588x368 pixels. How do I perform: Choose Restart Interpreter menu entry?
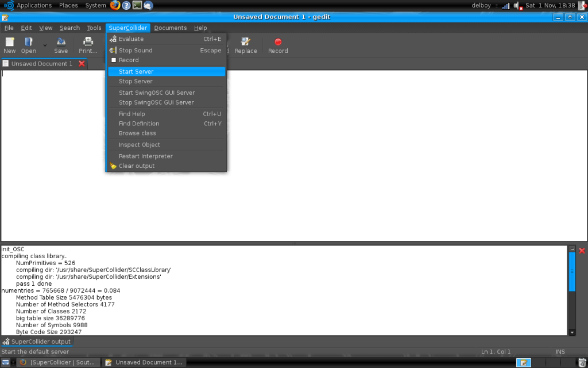click(x=167, y=156)
